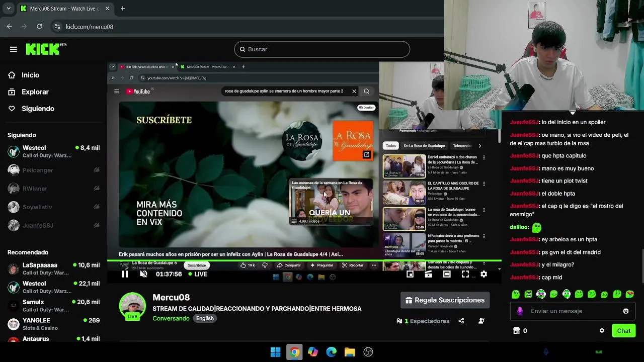Go to Inicio in sidebar
Viewport: 644px width, 362px height.
coord(30,75)
